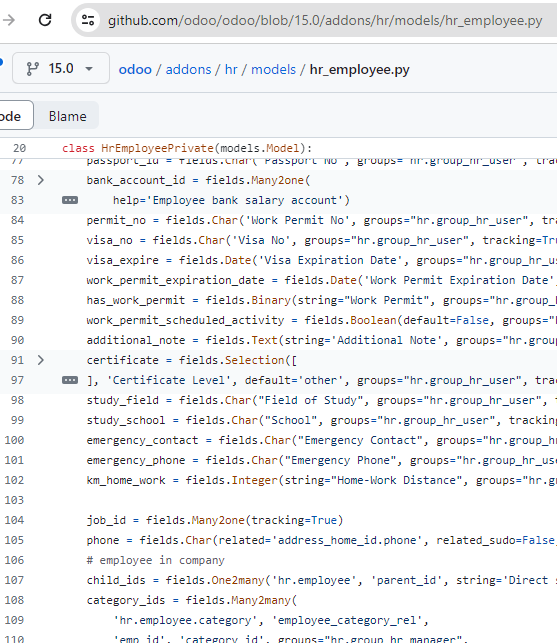Click ellipsis icon on line 83
This screenshot has width=557, height=643.
[70, 200]
